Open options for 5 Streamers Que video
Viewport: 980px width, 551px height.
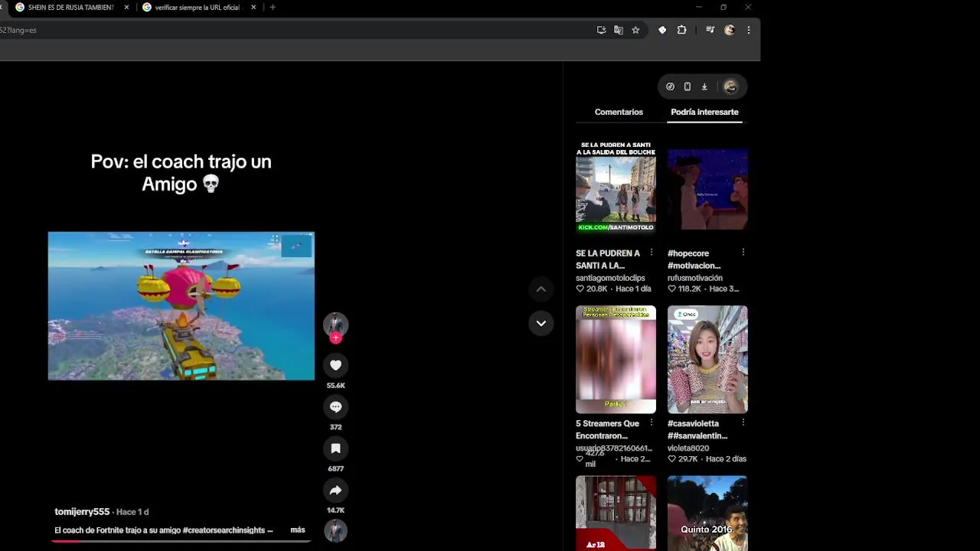pos(652,422)
